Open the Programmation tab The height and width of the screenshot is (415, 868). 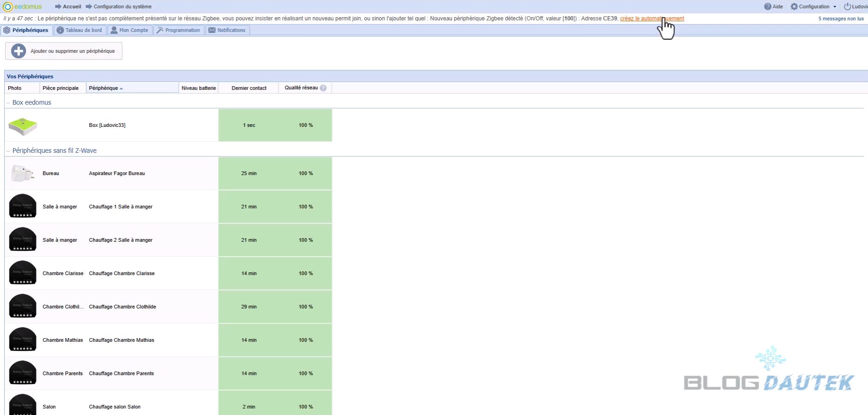click(178, 30)
